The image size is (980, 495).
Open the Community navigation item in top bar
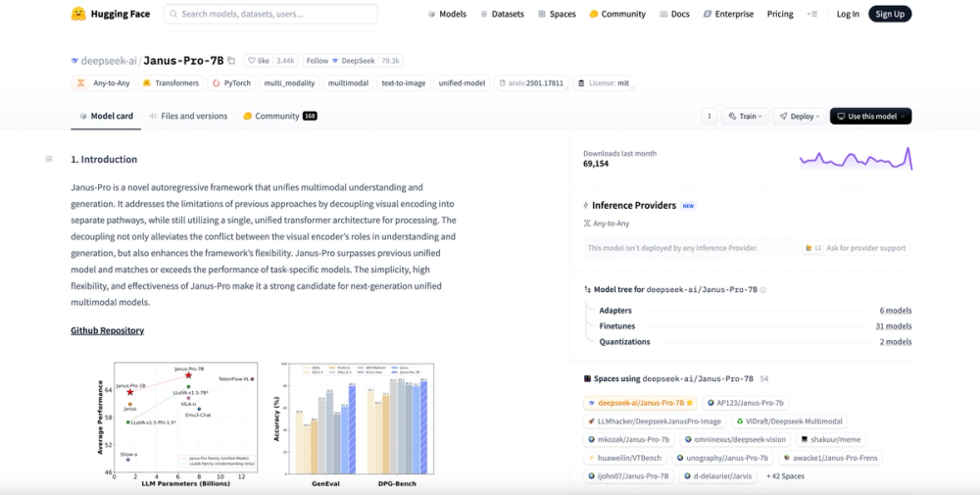tap(617, 14)
